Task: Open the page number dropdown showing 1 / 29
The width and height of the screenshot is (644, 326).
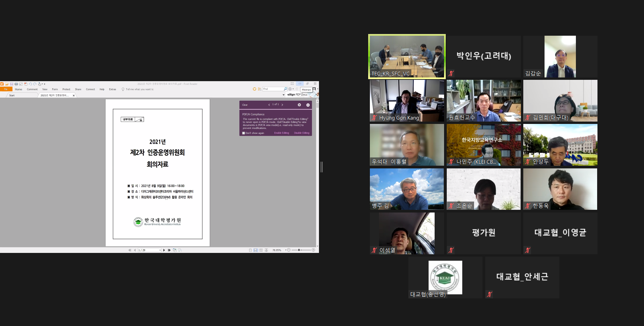Action: (160, 250)
